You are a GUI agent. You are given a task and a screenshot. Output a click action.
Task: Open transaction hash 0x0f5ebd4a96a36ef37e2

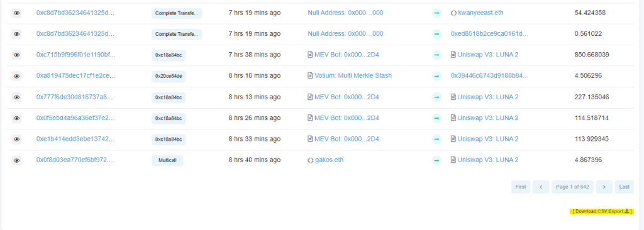pyautogui.click(x=75, y=118)
